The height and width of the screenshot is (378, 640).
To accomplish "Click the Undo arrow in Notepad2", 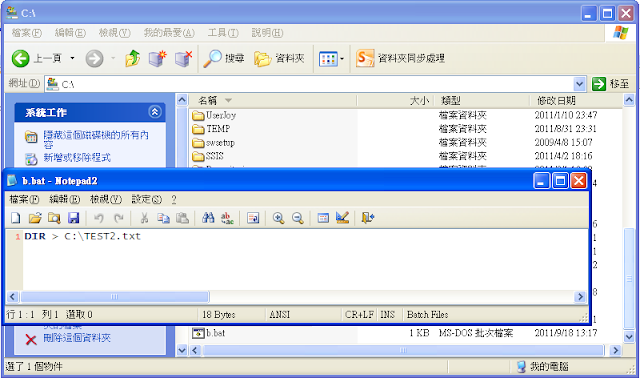I will [x=99, y=218].
